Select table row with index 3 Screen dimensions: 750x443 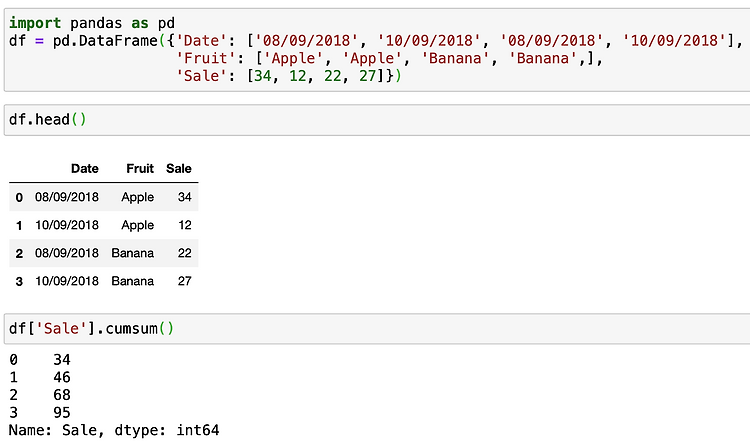[x=103, y=281]
